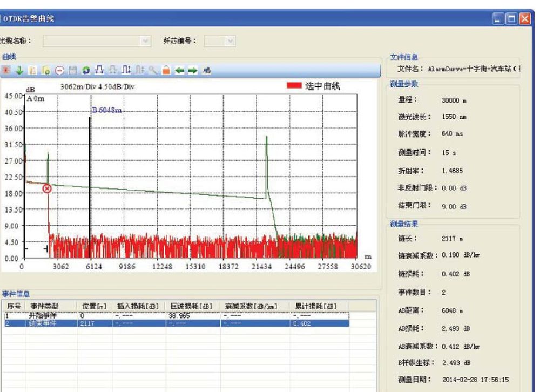Click the sequence number column header
The height and width of the screenshot is (392, 553).
(x=14, y=306)
